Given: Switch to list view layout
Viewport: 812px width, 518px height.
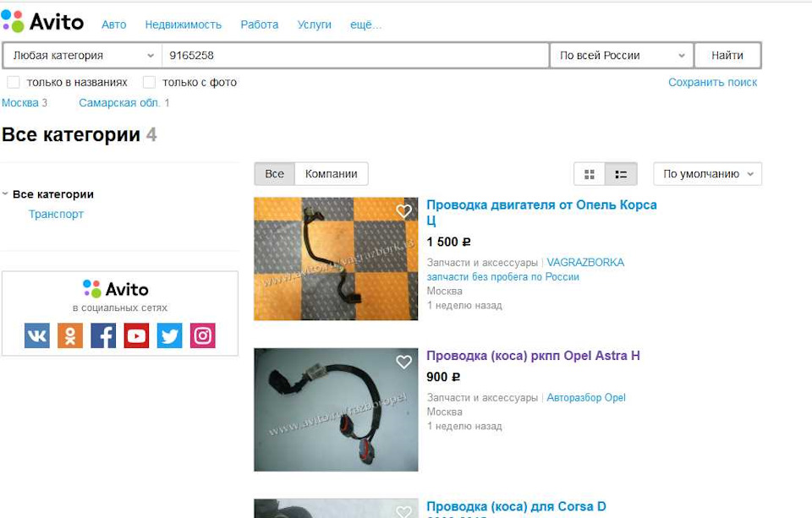Looking at the screenshot, I should [621, 174].
